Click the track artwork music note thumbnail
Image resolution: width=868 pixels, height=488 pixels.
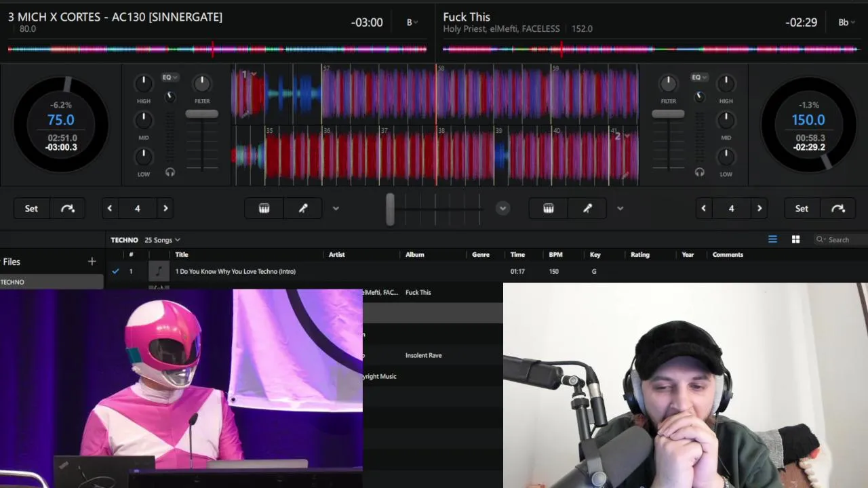click(159, 271)
